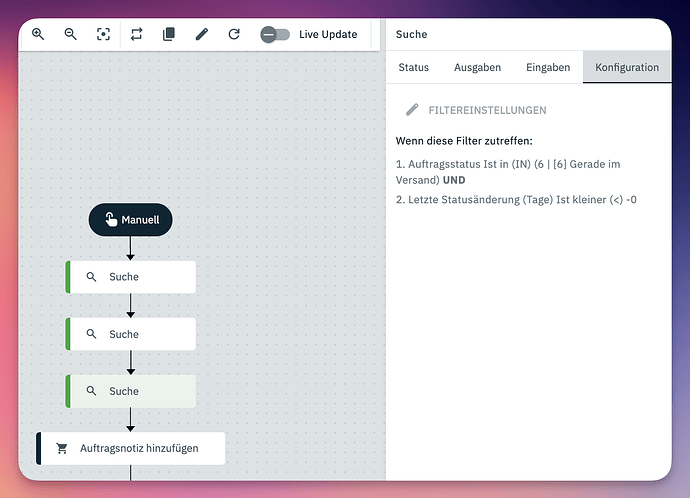Select the Konfiguration tab

click(x=627, y=68)
